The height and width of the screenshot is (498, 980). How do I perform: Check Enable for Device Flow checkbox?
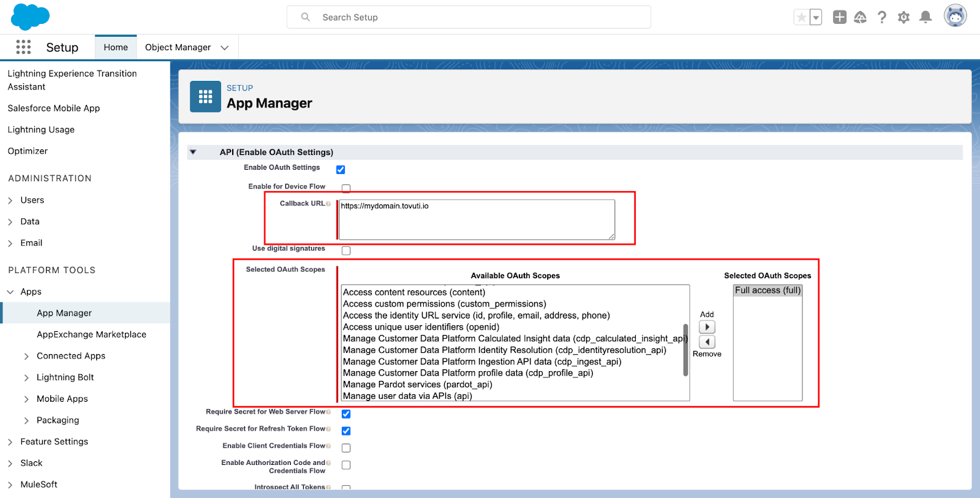346,188
